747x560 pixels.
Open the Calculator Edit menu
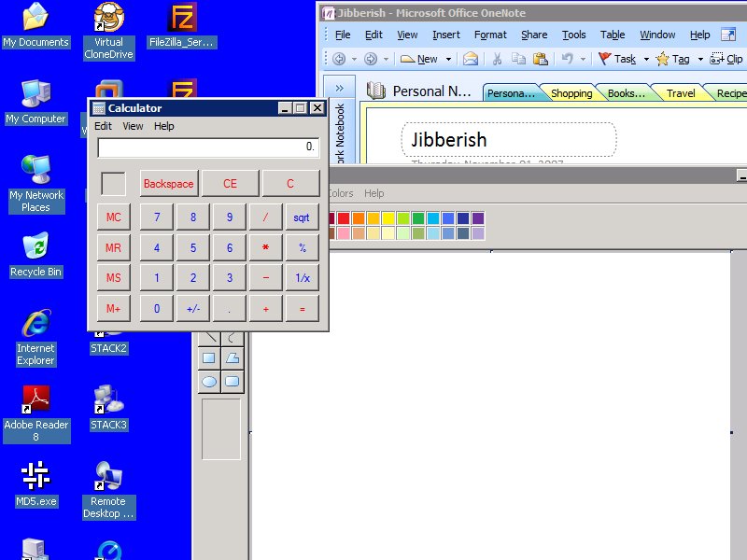103,126
